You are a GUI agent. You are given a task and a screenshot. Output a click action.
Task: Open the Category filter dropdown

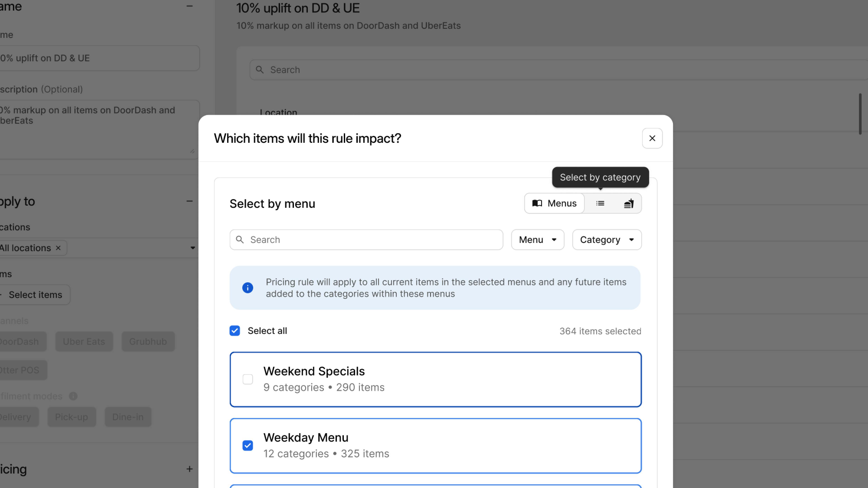(x=606, y=240)
